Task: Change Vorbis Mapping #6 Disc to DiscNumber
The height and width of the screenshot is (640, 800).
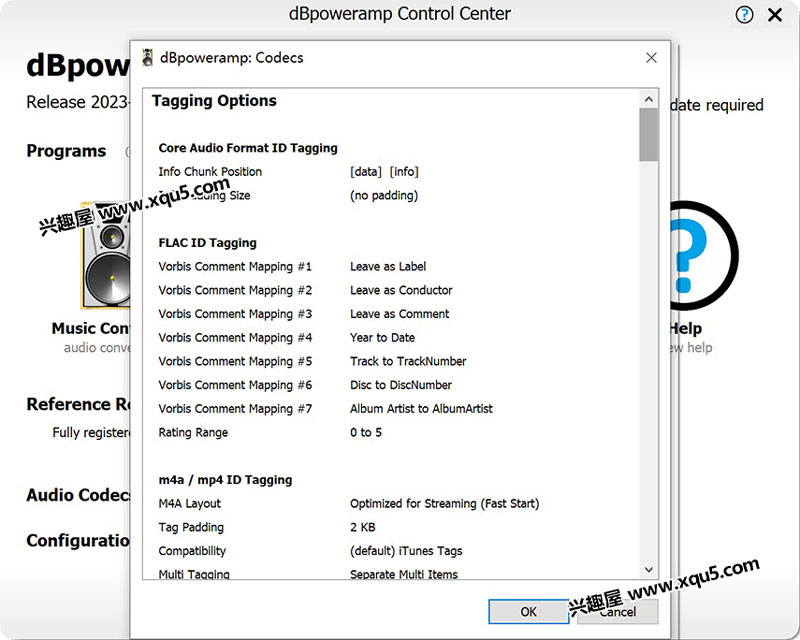Action: (x=401, y=385)
